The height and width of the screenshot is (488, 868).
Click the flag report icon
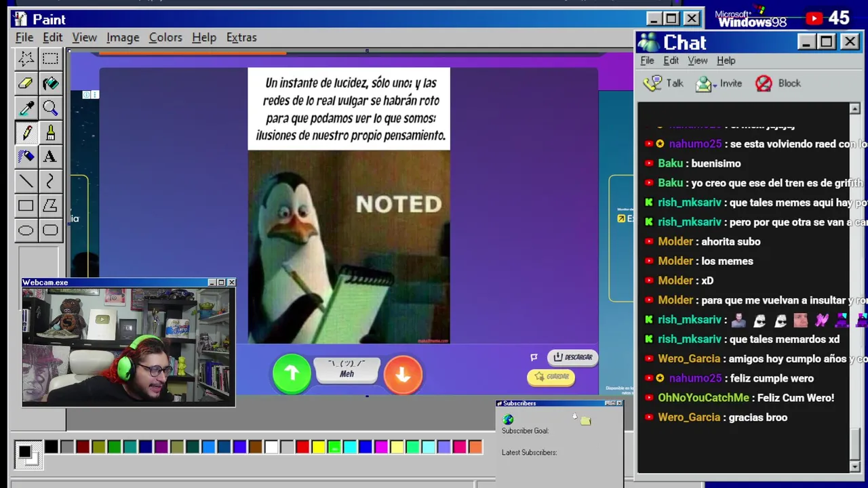point(534,357)
